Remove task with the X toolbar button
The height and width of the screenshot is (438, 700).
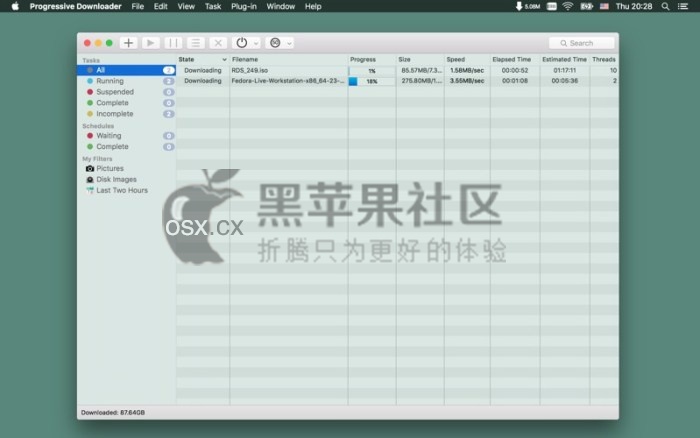pos(218,43)
